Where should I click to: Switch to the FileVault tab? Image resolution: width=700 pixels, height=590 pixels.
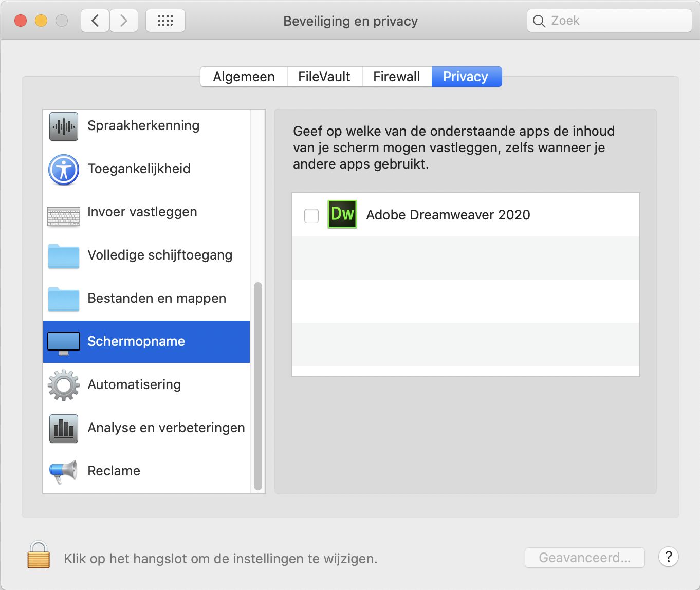[324, 76]
